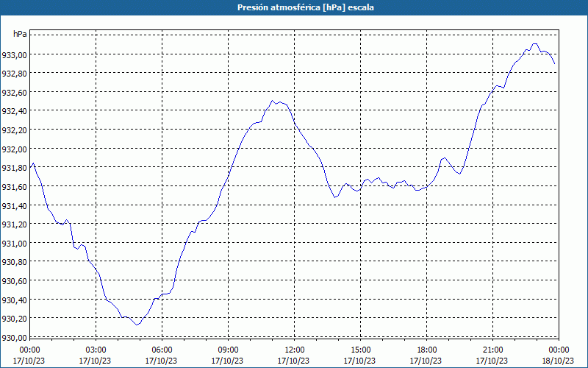Click the 12:00 time axis label
Screen dimensions: 588x368
point(295,350)
